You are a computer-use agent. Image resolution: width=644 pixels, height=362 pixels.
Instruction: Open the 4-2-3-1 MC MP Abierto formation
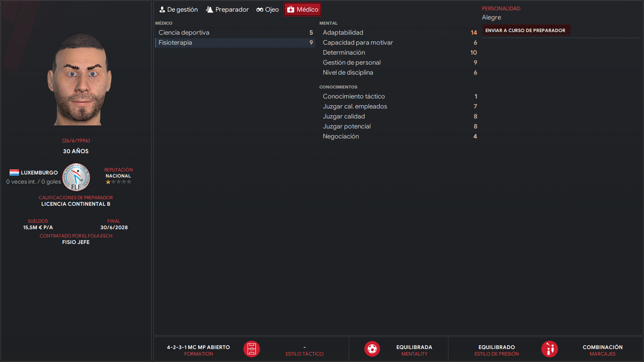coord(198,347)
